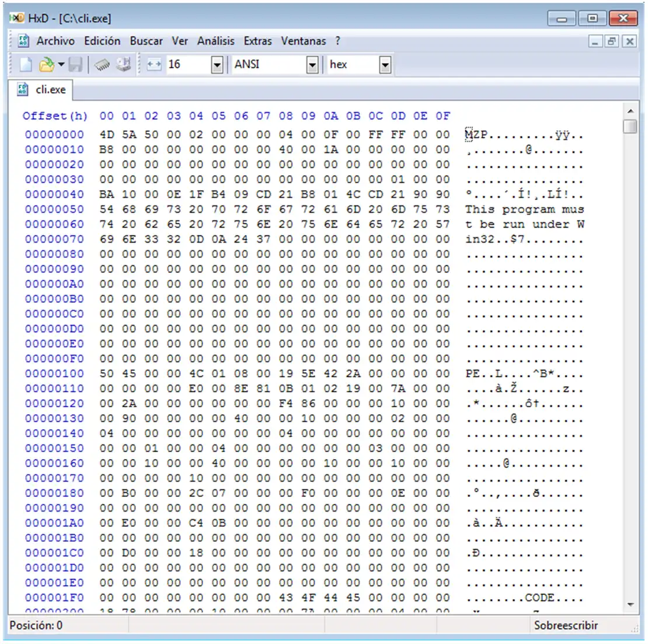Open the Ventanas menu
Viewport: 648px width, 644px height.
304,41
